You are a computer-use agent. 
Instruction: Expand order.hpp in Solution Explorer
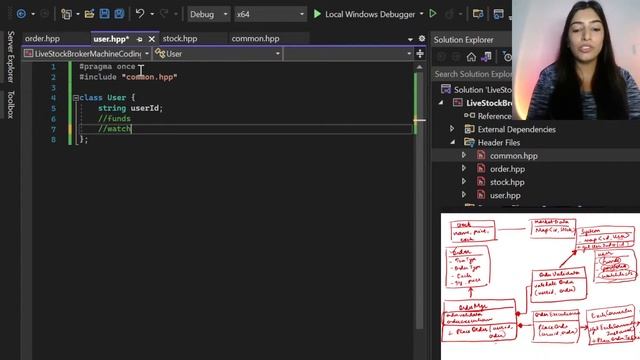(464, 168)
